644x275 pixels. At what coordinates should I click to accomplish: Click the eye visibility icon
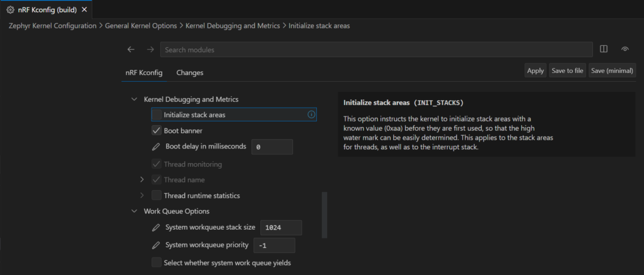click(625, 49)
